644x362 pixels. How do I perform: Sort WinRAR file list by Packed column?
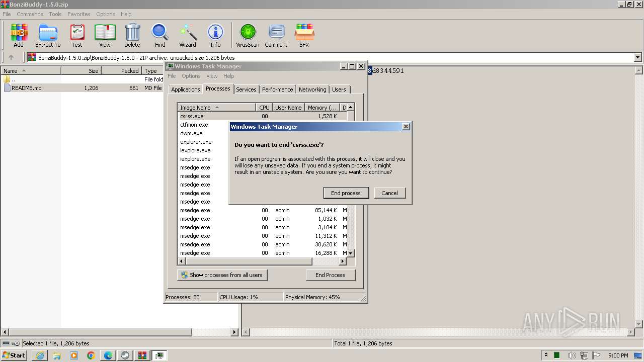(x=121, y=71)
